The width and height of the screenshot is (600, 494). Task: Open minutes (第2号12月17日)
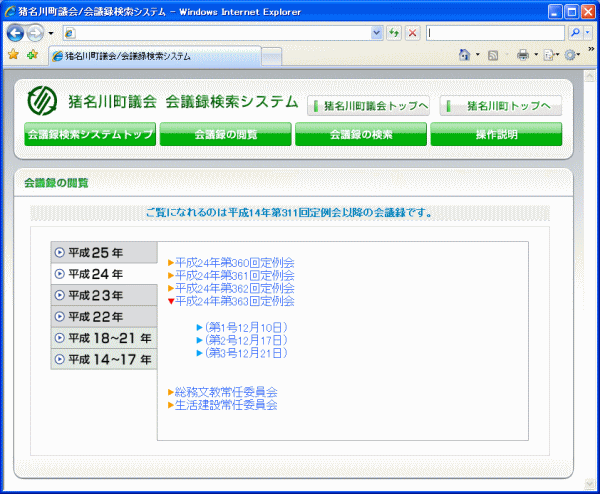coord(246,340)
